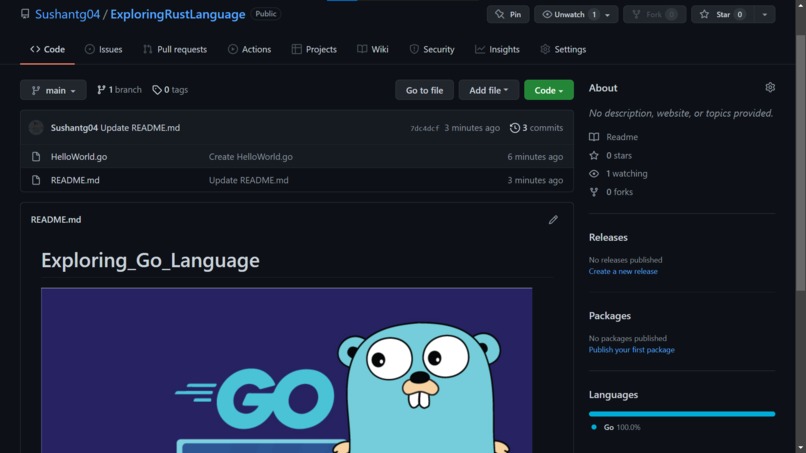Open the Wiki tab
Image resolution: width=806 pixels, height=453 pixels.
coord(373,49)
